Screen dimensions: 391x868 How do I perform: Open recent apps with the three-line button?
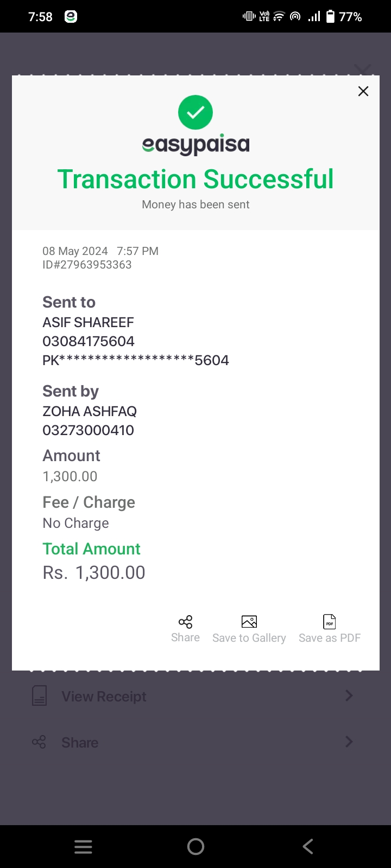click(83, 846)
